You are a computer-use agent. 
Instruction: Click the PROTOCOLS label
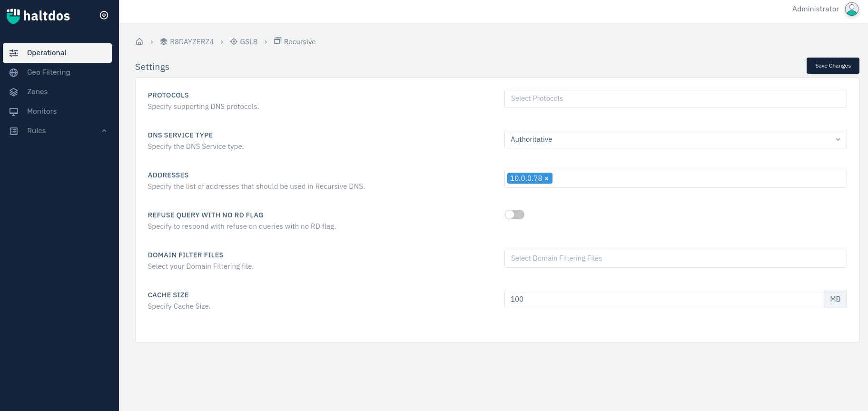point(168,95)
